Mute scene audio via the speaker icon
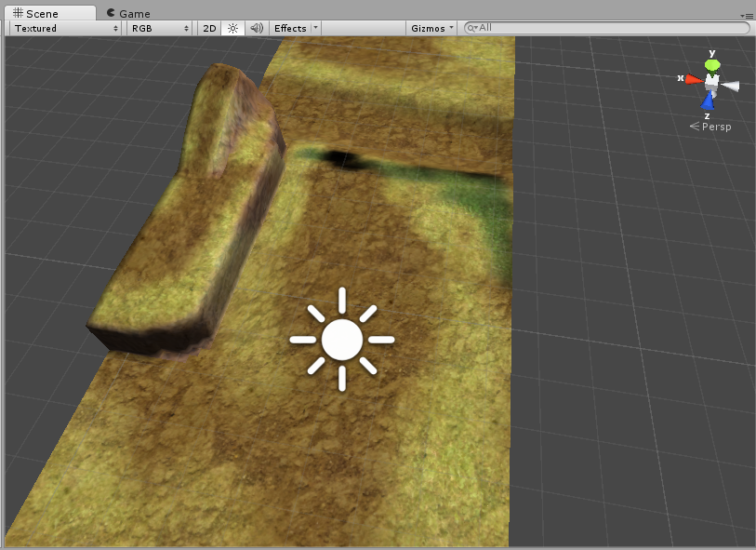This screenshot has width=756, height=550. click(x=257, y=28)
